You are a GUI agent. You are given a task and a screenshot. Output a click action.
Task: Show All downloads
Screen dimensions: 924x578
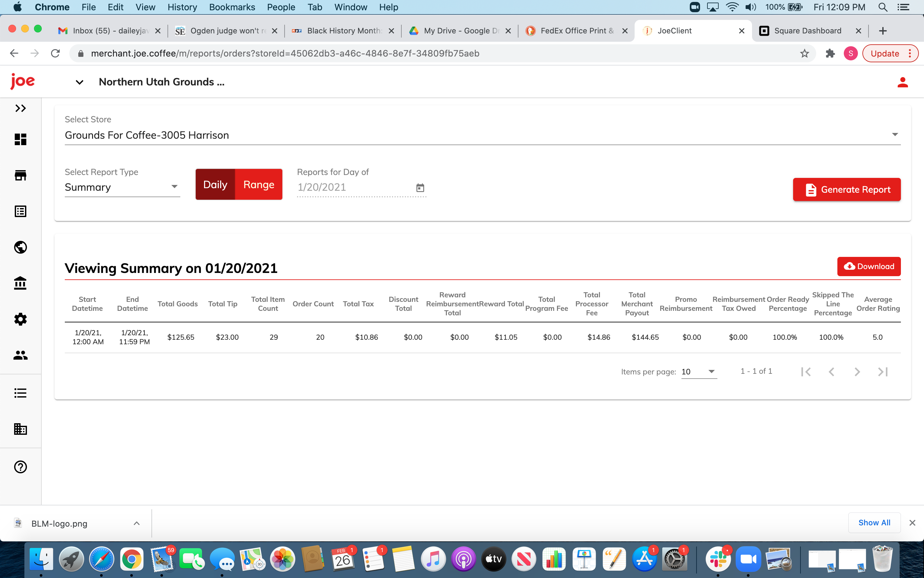point(874,522)
